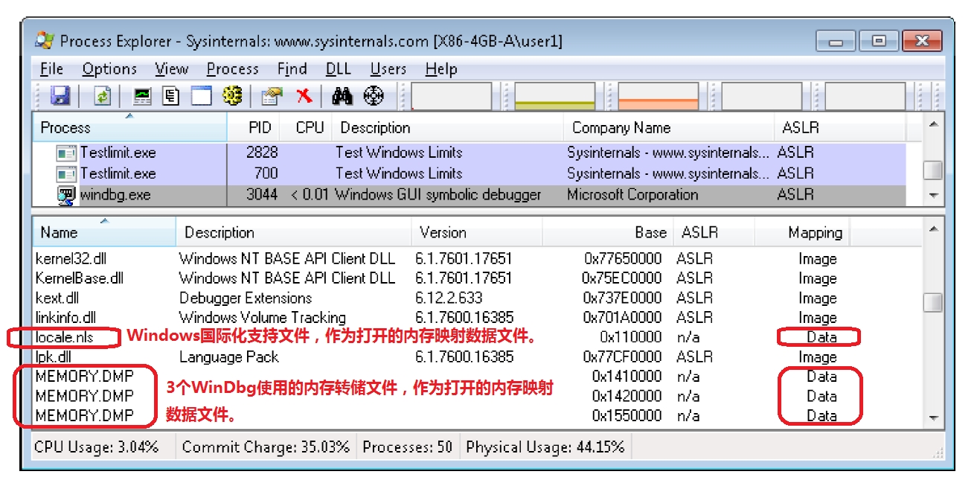
Task: Select the locale.nls row
Action: coord(476,337)
